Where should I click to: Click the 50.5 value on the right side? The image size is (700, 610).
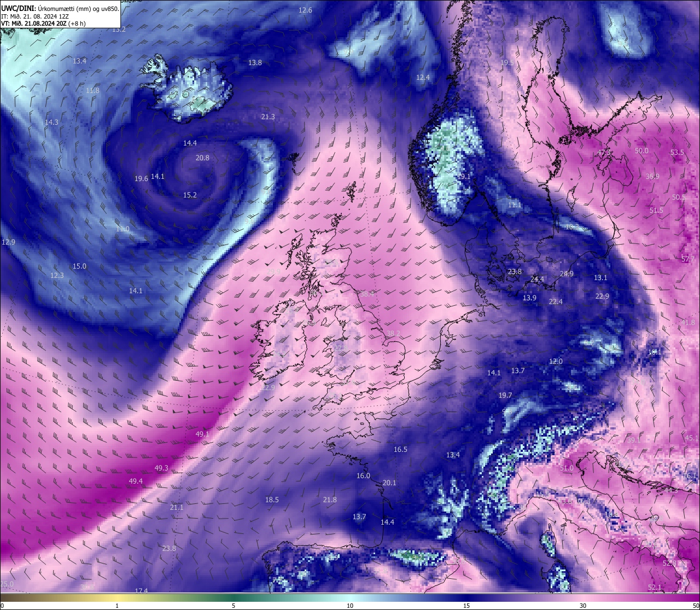click(x=679, y=197)
